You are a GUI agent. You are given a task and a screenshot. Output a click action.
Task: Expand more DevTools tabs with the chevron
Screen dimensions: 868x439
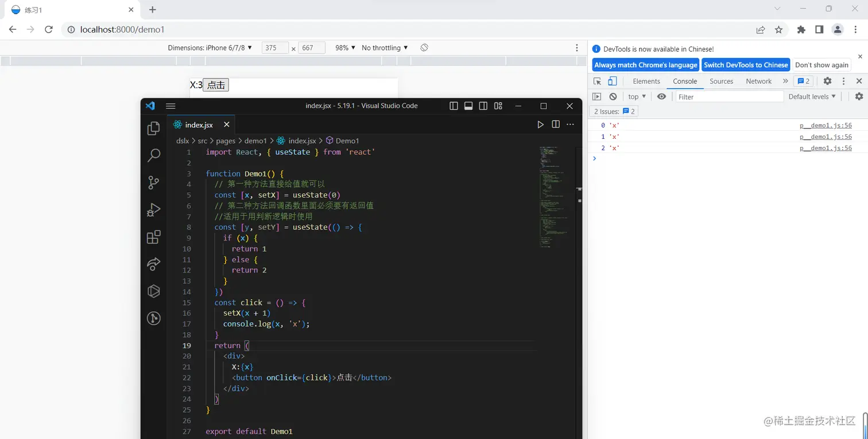click(785, 81)
